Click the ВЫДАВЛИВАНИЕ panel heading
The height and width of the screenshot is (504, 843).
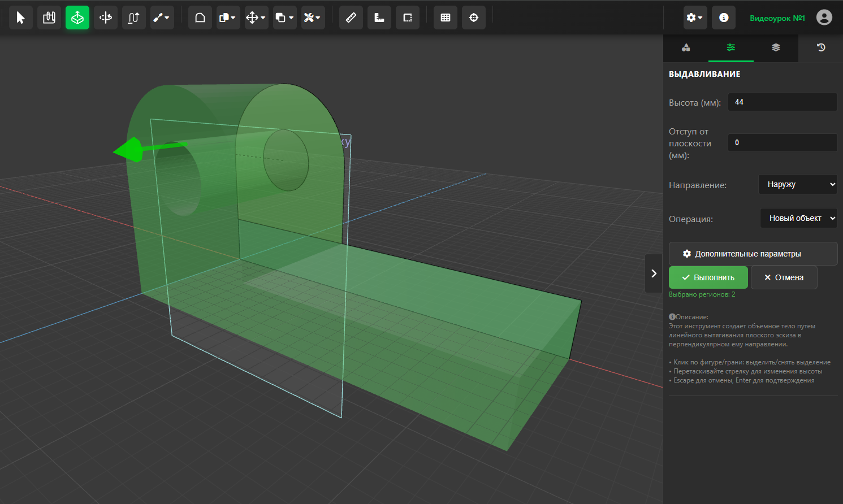[704, 74]
